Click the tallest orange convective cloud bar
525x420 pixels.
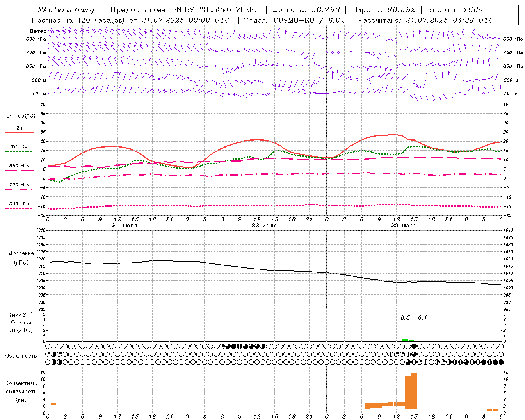click(414, 391)
